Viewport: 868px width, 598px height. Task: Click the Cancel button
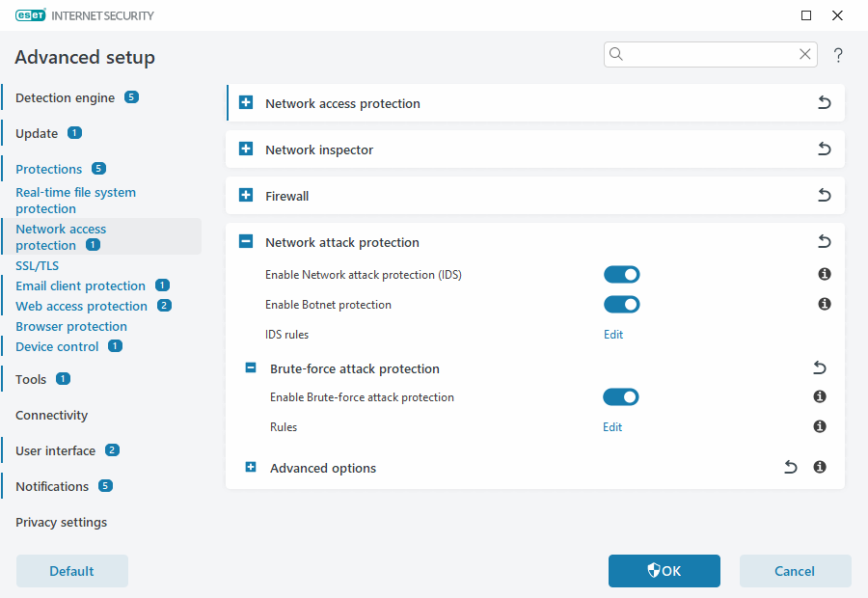click(795, 571)
